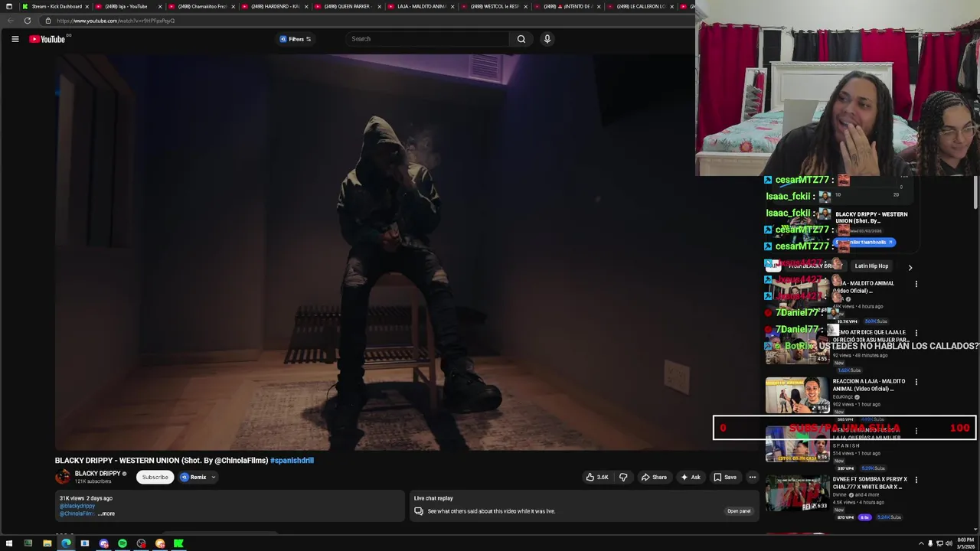Click the sidebar scrollbar on right edge
Image resolution: width=980 pixels, height=551 pixels.
[x=975, y=191]
